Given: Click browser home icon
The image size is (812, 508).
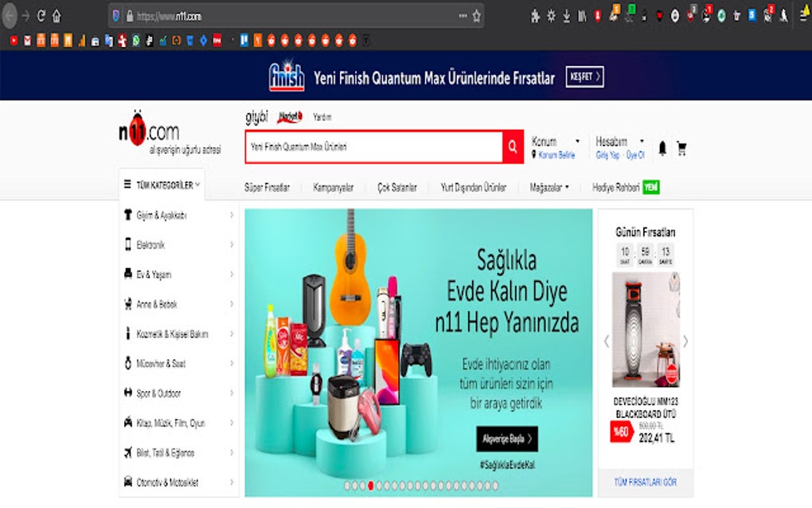Looking at the screenshot, I should click(x=57, y=17).
